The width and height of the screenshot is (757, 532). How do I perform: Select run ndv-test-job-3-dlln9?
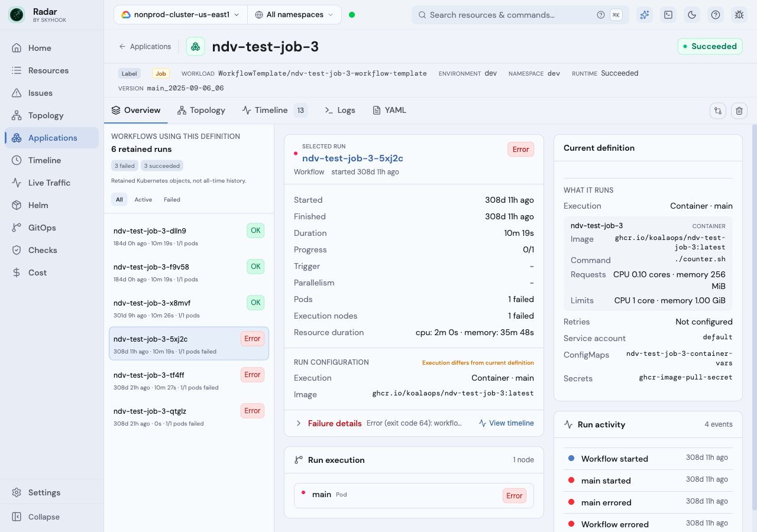[x=189, y=236]
